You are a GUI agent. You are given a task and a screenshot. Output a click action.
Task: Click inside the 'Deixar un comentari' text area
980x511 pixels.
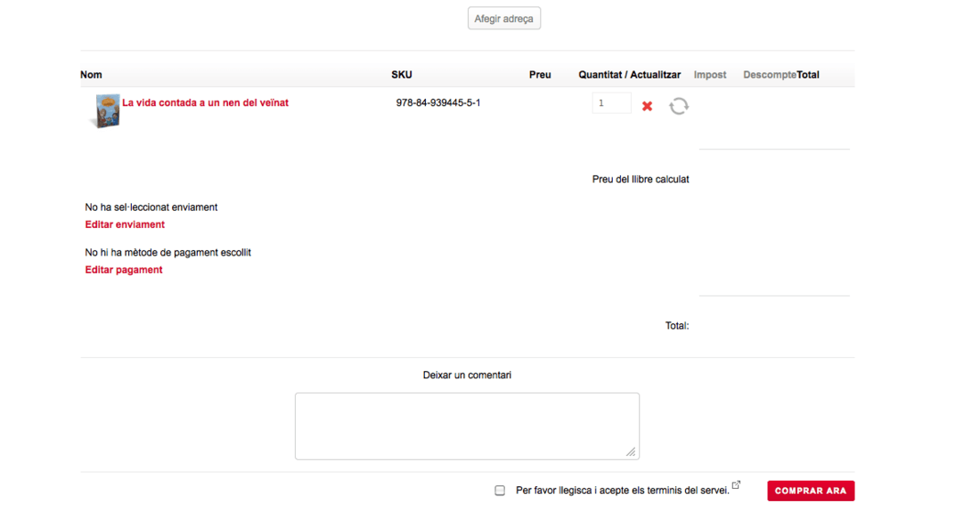pos(467,426)
